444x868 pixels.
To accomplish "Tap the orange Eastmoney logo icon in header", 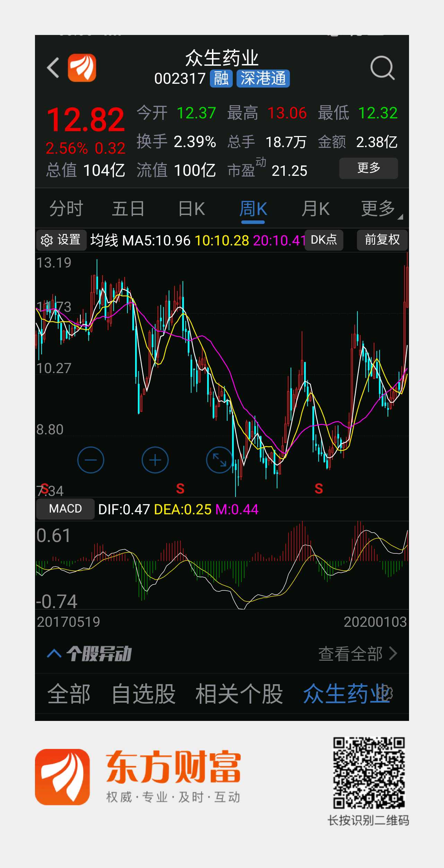I will [82, 67].
